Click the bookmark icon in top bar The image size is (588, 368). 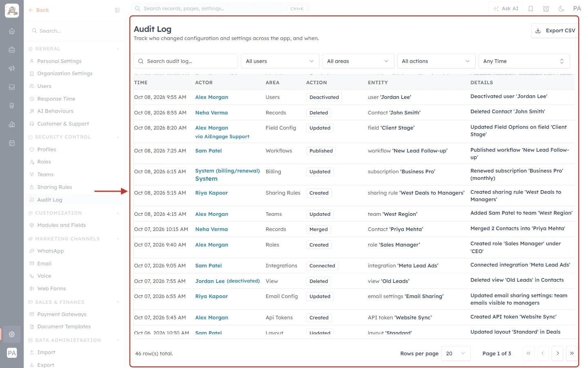click(531, 9)
